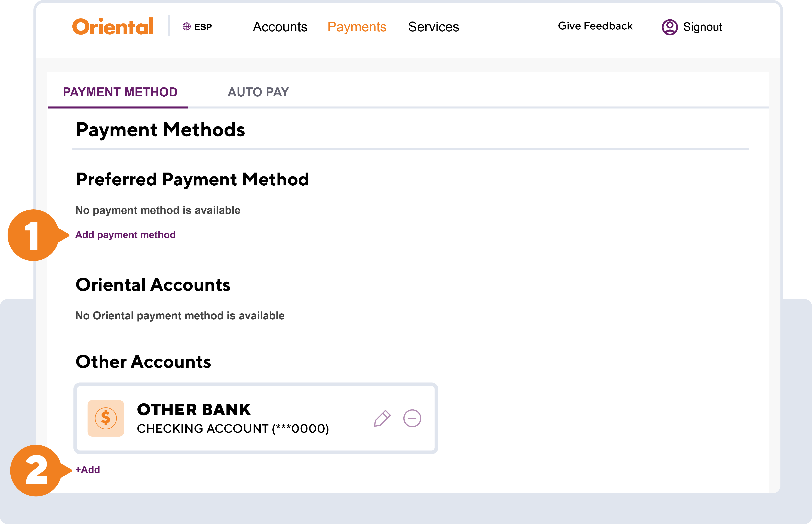
Task: Click the Other Bank account name text
Action: pyautogui.click(x=193, y=409)
